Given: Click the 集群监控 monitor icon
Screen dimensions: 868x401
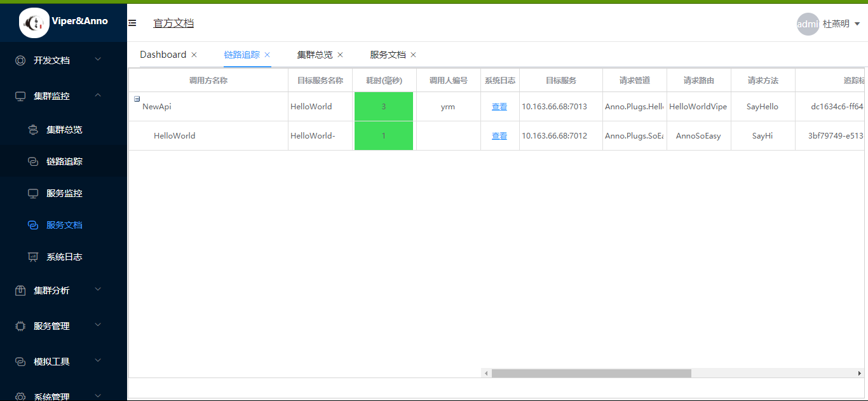Looking at the screenshot, I should point(20,96).
